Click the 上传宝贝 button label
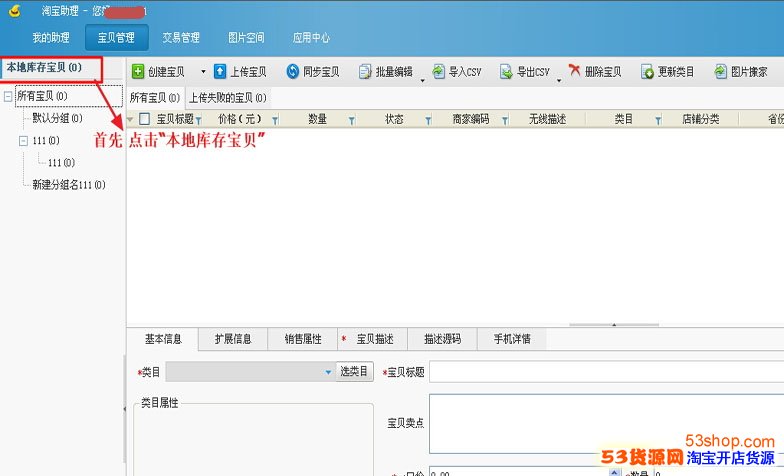Image resolution: width=784 pixels, height=476 pixels. [248, 72]
